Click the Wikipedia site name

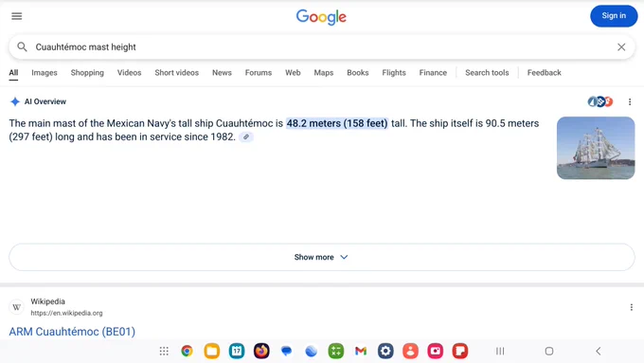tap(47, 301)
